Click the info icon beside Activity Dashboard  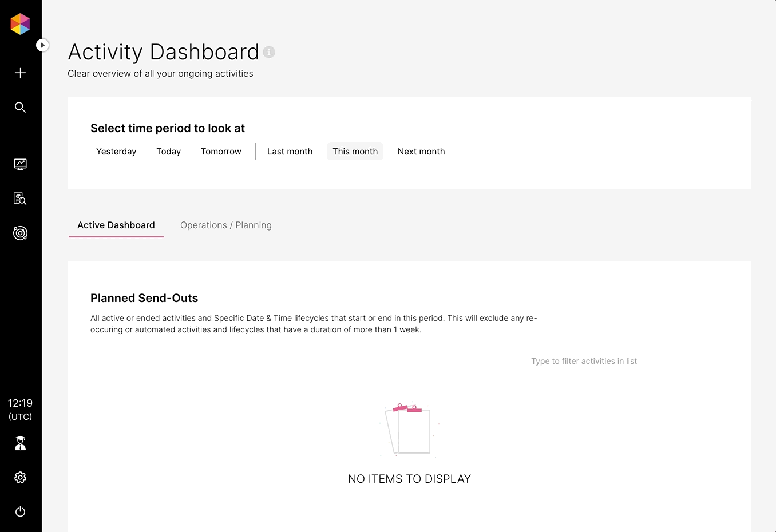[x=269, y=52]
